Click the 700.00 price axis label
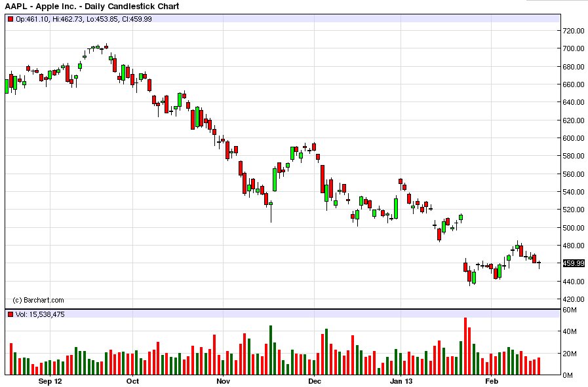 tap(574, 48)
